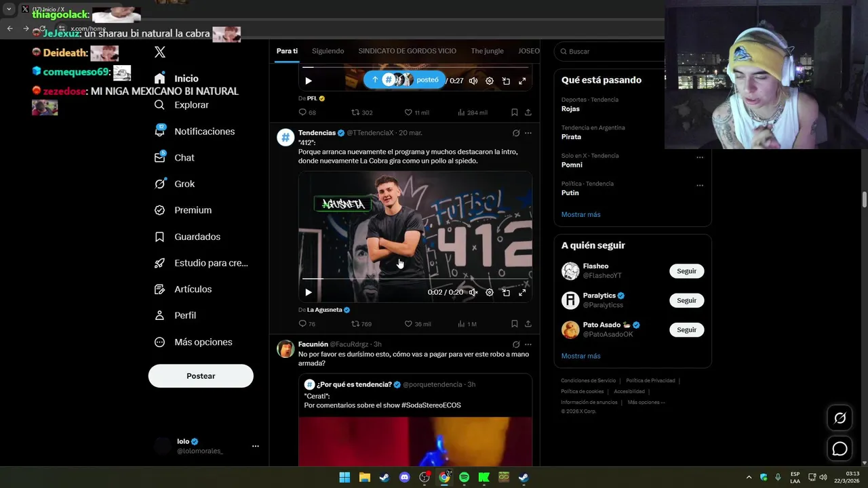Like the 412 post with 36 mil likes
Viewport: 868px width, 488px height.
click(x=418, y=324)
